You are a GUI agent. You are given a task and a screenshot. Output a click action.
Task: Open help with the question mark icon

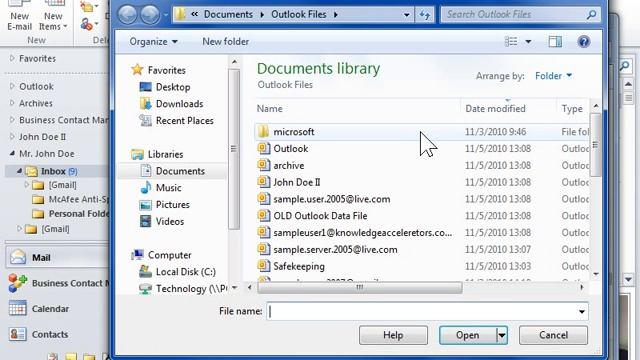click(584, 41)
